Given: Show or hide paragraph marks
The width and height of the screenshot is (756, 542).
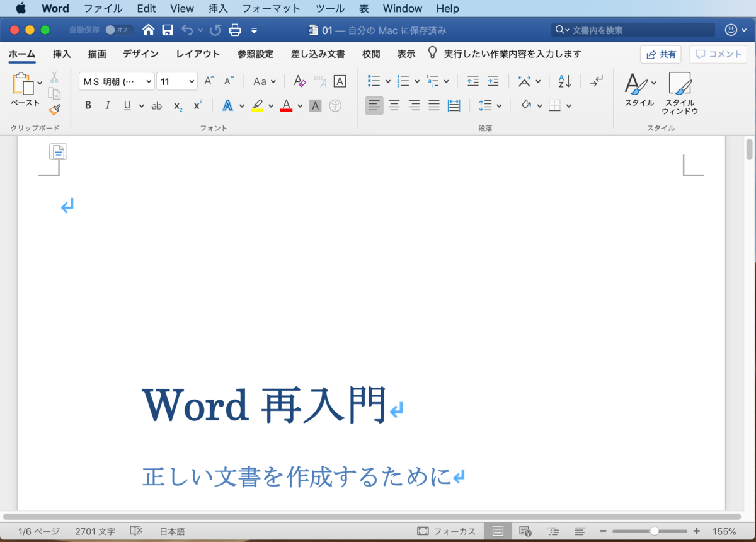Looking at the screenshot, I should pyautogui.click(x=595, y=81).
